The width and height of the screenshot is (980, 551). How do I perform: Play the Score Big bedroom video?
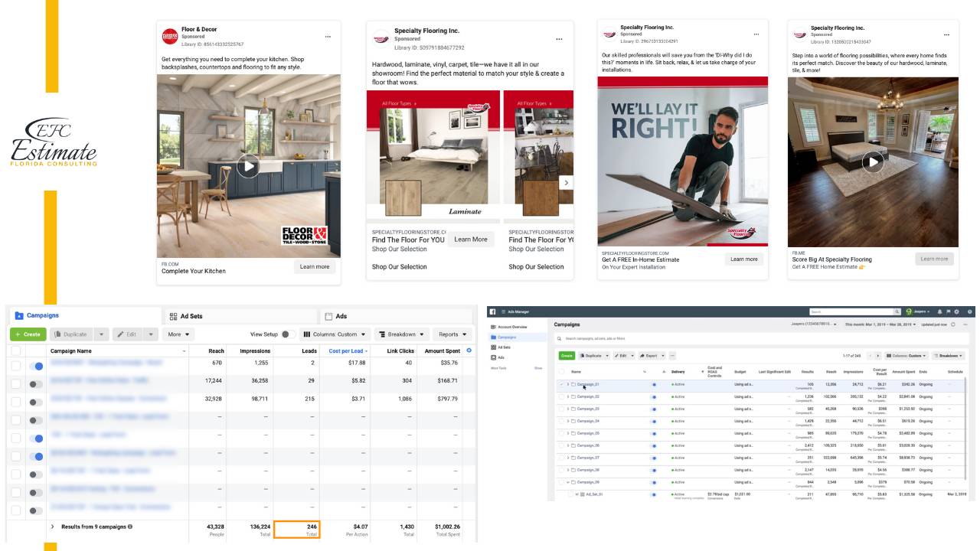pos(873,161)
